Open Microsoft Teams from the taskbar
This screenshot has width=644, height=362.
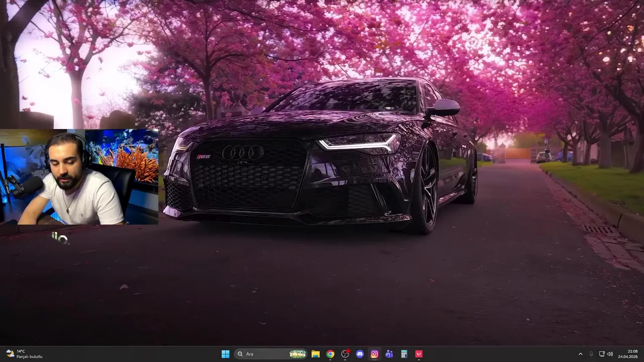coord(389,354)
